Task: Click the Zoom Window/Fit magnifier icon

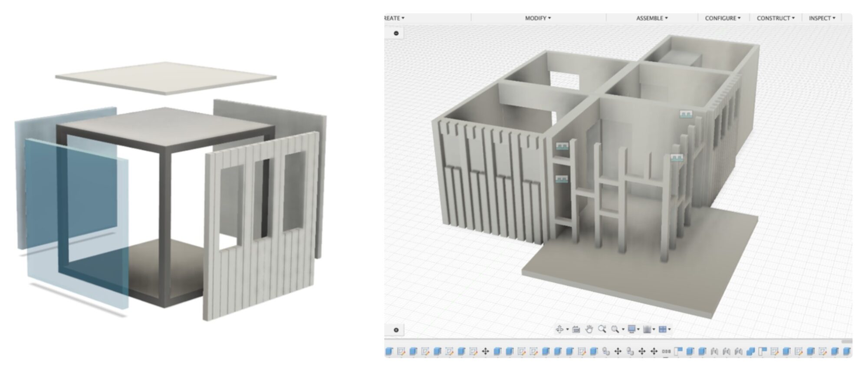Action: point(615,330)
